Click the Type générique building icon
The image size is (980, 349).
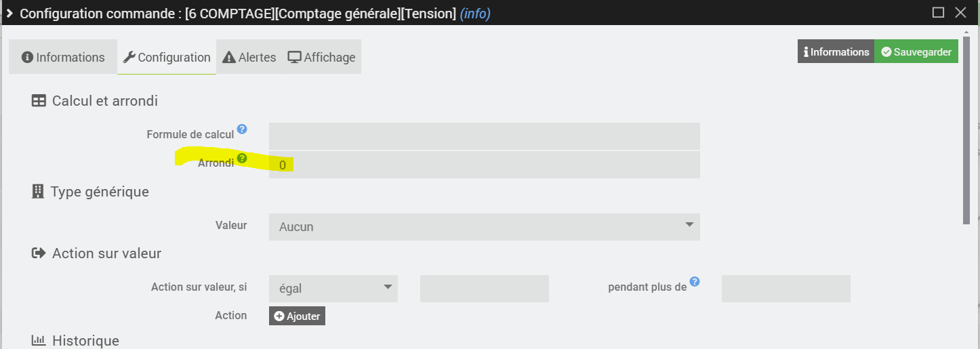coord(38,192)
